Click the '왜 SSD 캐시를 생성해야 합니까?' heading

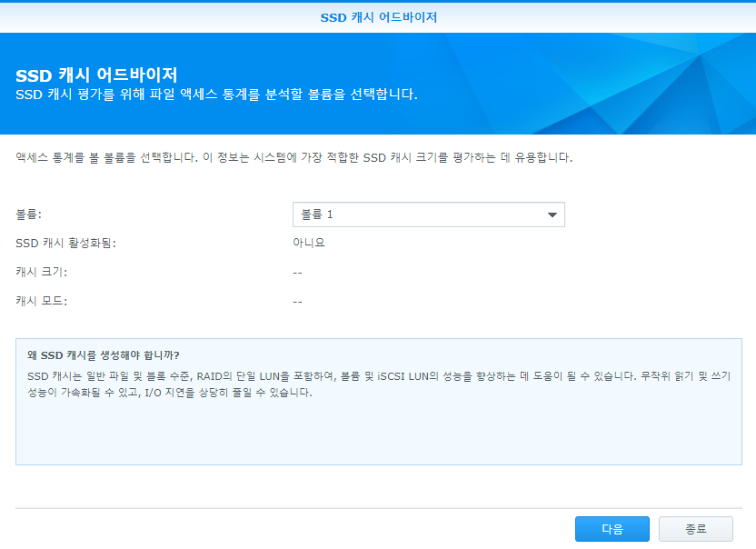click(104, 355)
